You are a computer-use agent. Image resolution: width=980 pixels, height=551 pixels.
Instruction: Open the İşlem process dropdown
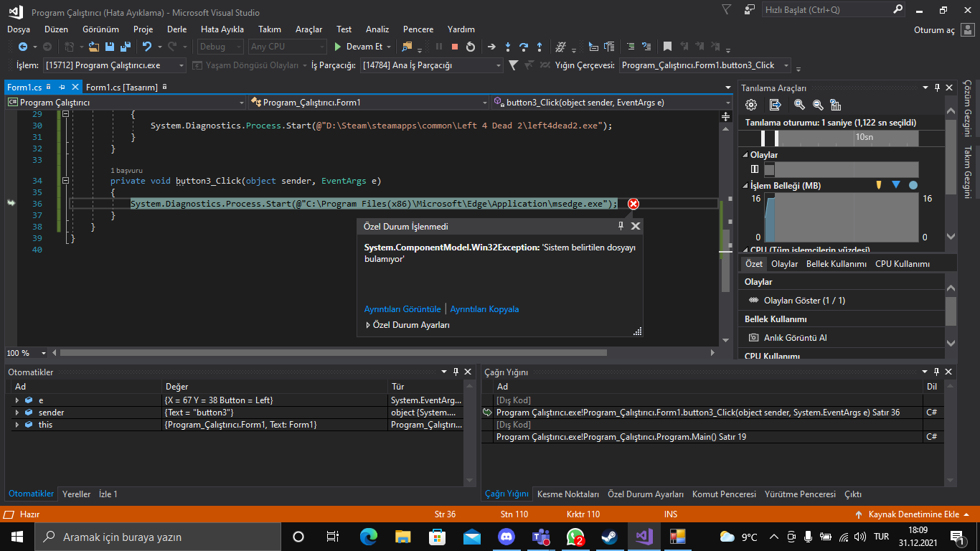coord(180,65)
